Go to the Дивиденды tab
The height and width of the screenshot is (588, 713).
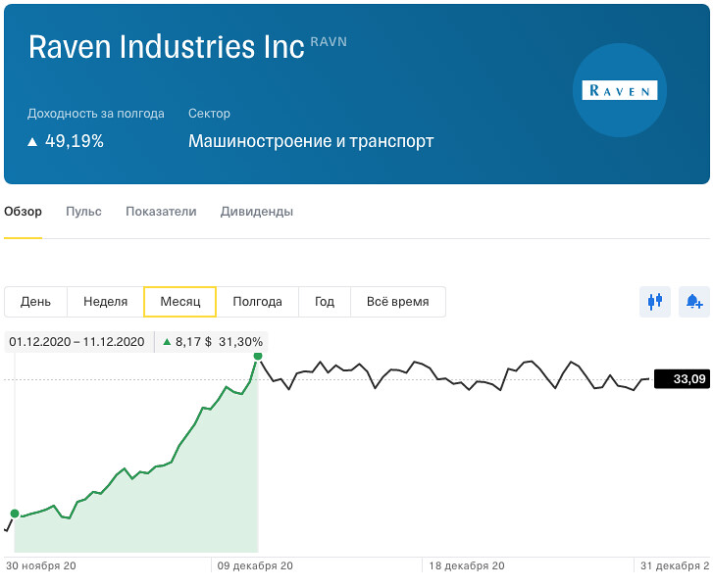(256, 212)
